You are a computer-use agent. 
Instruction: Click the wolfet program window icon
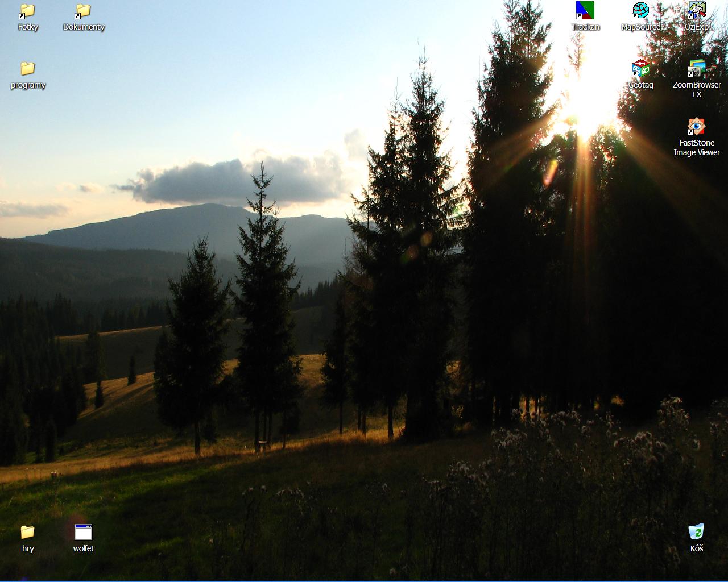[83, 532]
